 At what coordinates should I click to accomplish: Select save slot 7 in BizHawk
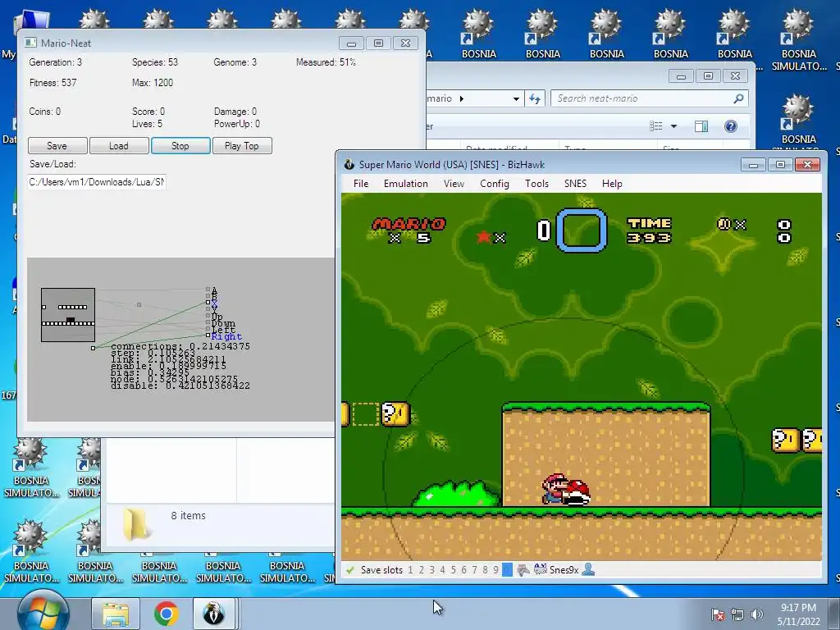(x=475, y=570)
